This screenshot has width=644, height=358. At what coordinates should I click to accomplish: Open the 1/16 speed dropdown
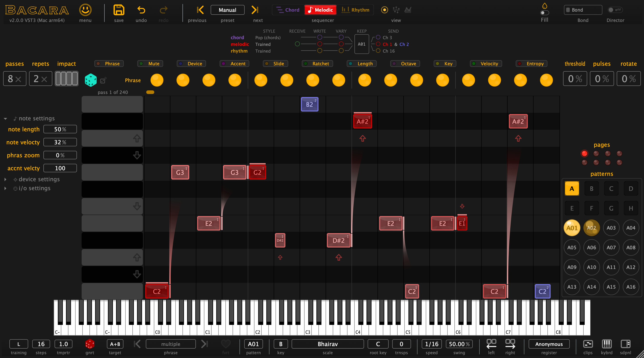tap(432, 344)
